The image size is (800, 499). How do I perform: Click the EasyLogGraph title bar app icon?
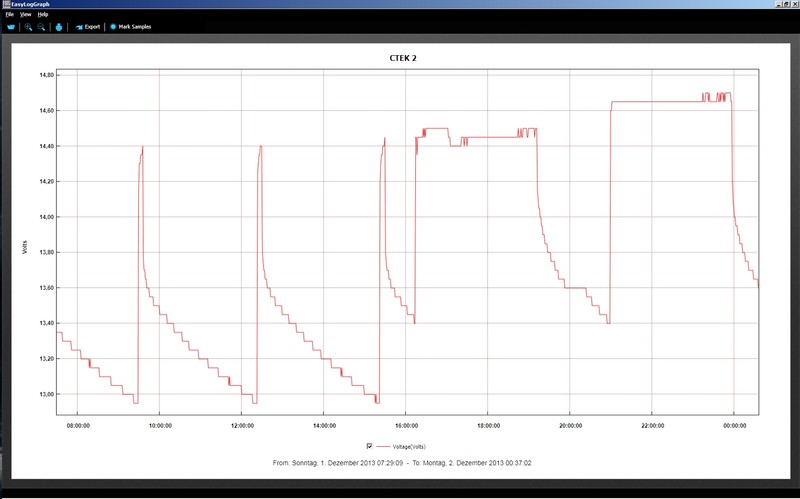coord(4,4)
